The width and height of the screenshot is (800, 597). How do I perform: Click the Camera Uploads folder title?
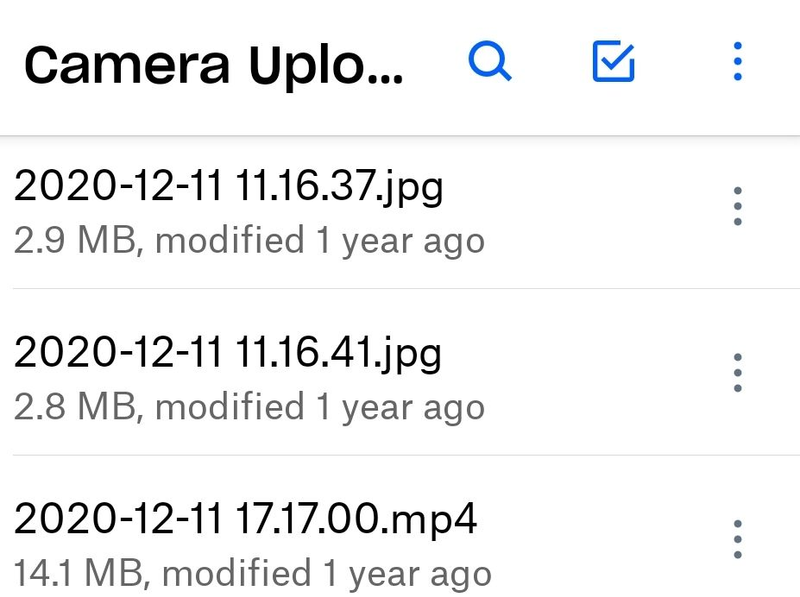[x=213, y=65]
